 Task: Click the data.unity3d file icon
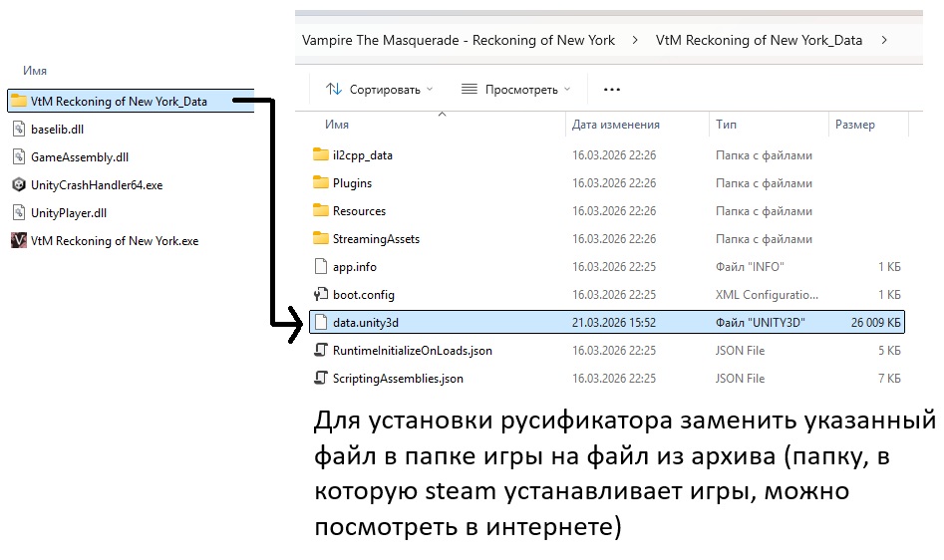click(x=320, y=323)
